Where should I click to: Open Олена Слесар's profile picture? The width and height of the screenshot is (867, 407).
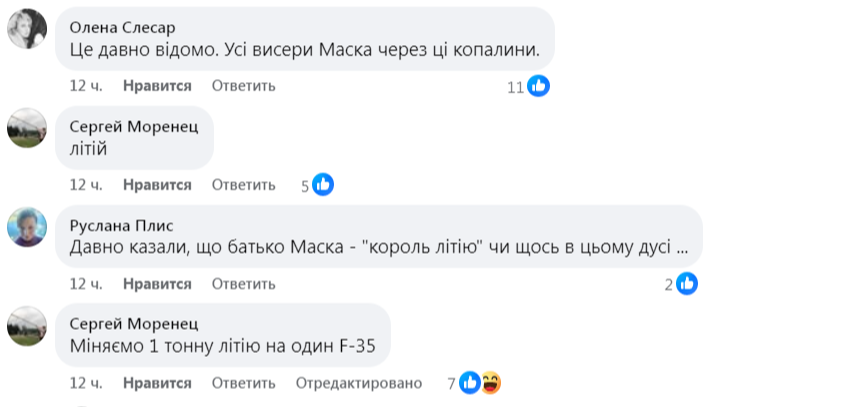(27, 29)
